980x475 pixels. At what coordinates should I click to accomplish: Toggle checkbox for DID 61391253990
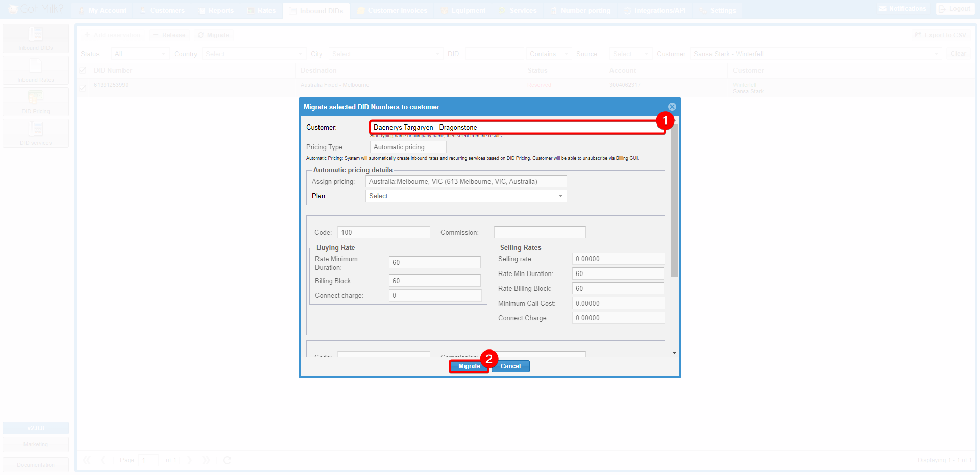tap(83, 87)
